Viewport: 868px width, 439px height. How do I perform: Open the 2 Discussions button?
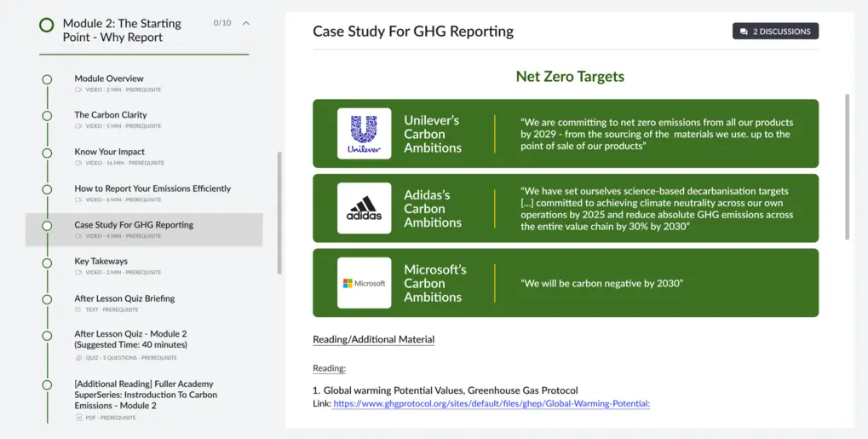click(775, 32)
